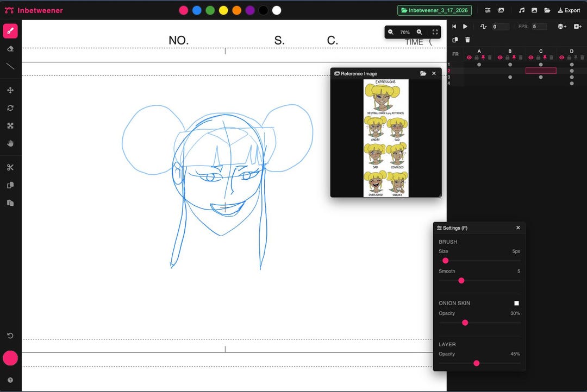This screenshot has height=392, width=587.
Task: Click the paste tool in left toolbar
Action: 10,203
